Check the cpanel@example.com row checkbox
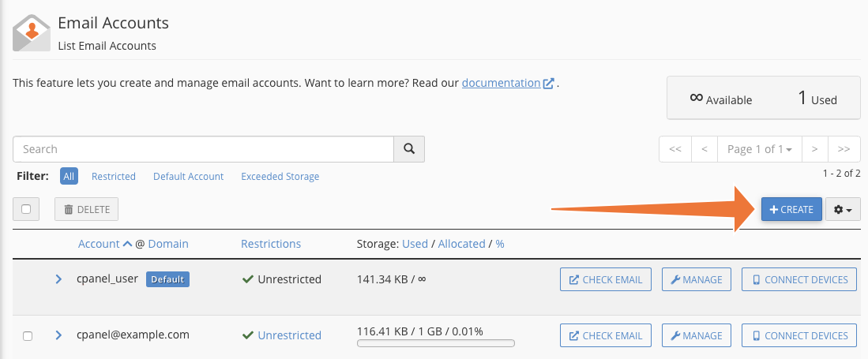 pyautogui.click(x=28, y=335)
